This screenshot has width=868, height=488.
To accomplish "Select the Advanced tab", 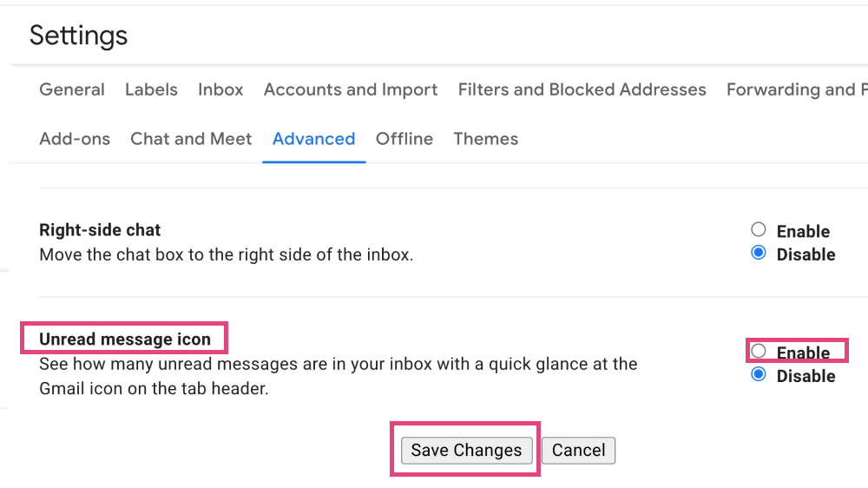I will click(x=314, y=139).
